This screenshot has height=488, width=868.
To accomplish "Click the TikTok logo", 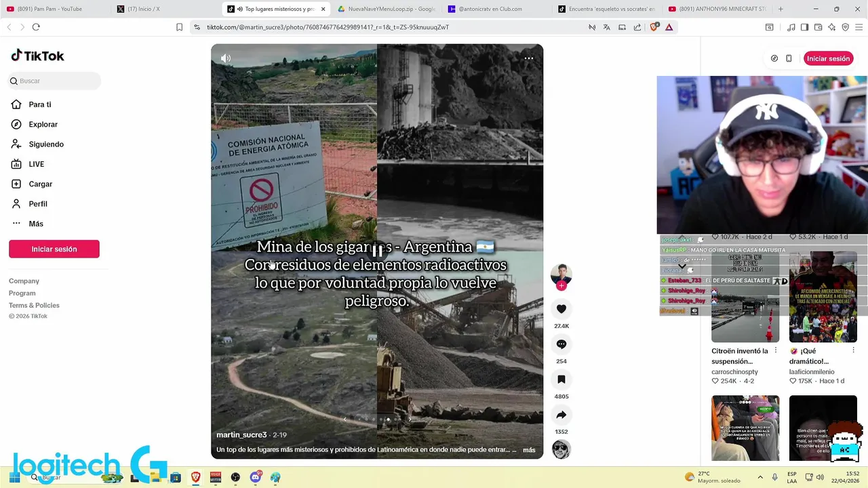I will pyautogui.click(x=37, y=56).
